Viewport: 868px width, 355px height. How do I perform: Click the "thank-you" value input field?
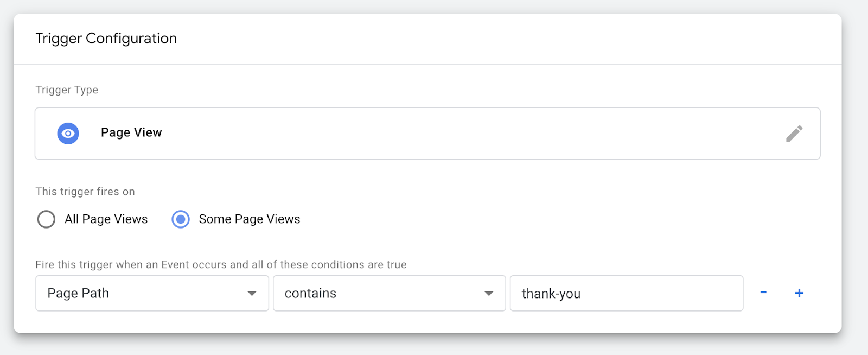click(626, 293)
